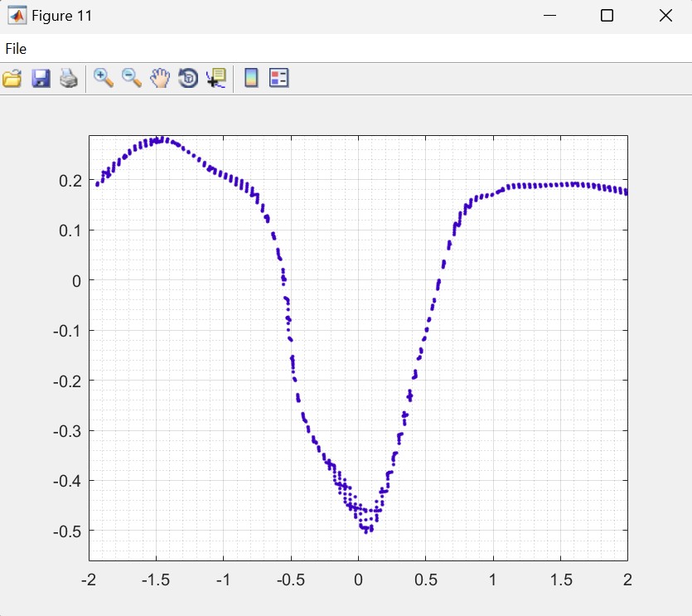692x616 pixels.
Task: Print the figure using the printer icon
Action: pos(69,79)
